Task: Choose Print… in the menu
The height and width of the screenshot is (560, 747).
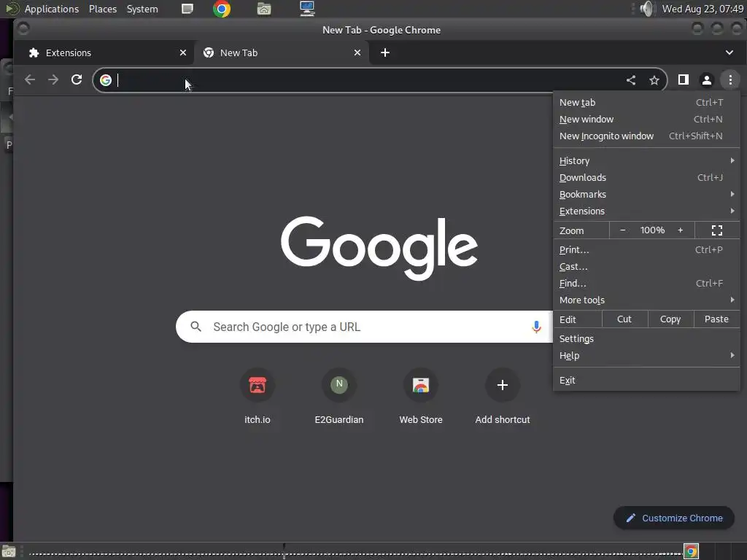Action: 646,249
